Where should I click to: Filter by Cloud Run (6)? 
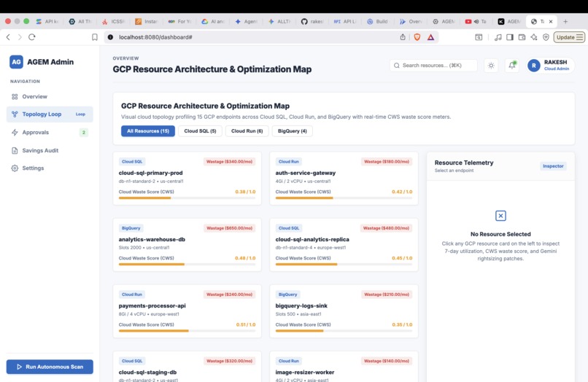[x=247, y=130]
